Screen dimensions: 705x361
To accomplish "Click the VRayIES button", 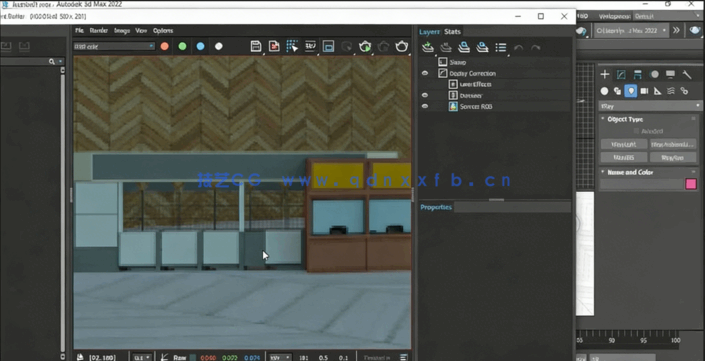I will tap(624, 157).
